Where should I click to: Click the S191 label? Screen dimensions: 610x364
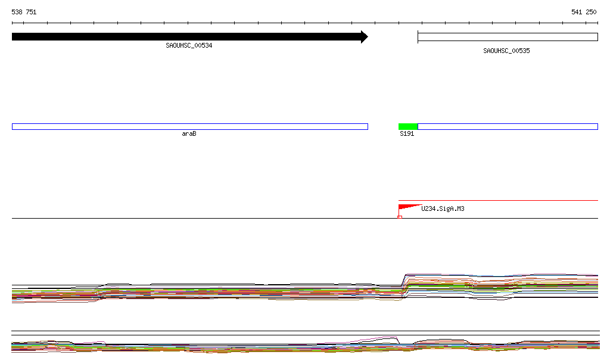[x=407, y=134]
